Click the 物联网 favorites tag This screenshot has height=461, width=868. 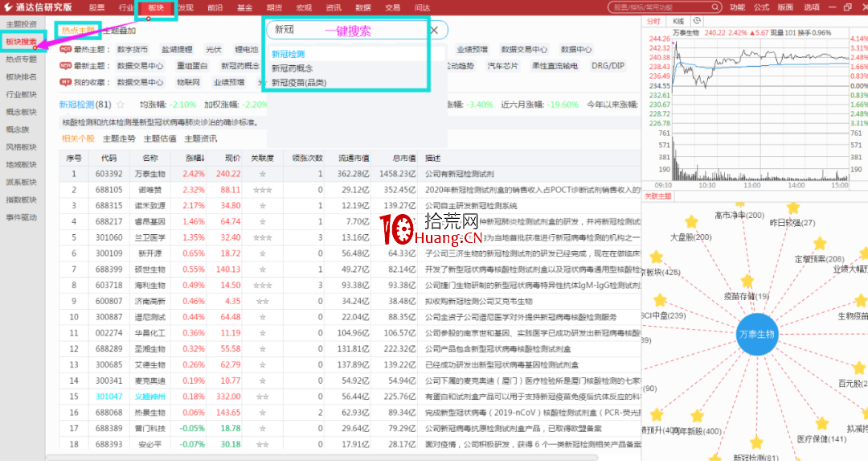(x=188, y=82)
